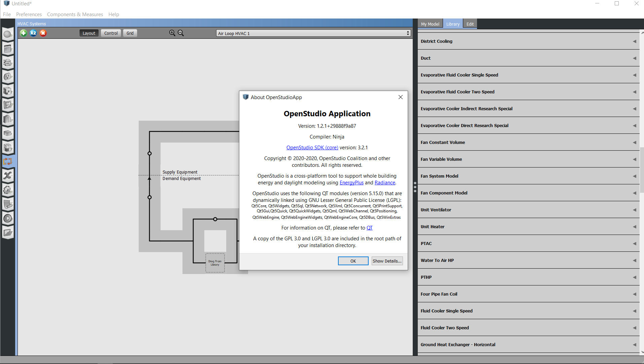
Task: Expand the Unit Ventilator category
Action: click(529, 210)
